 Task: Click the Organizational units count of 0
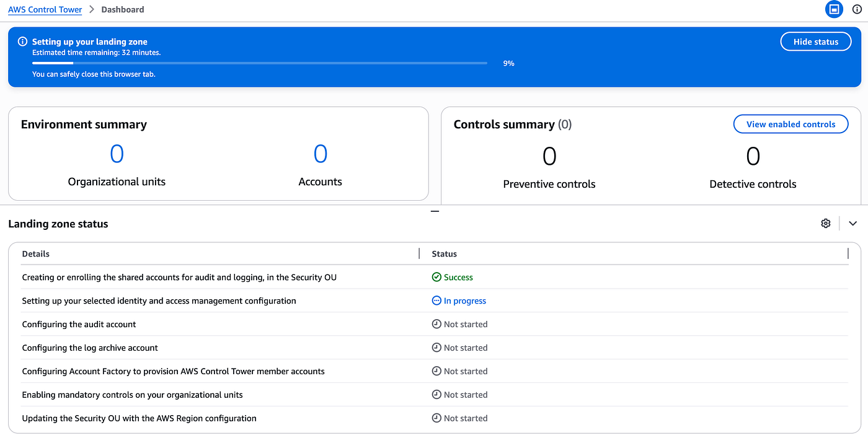117,154
